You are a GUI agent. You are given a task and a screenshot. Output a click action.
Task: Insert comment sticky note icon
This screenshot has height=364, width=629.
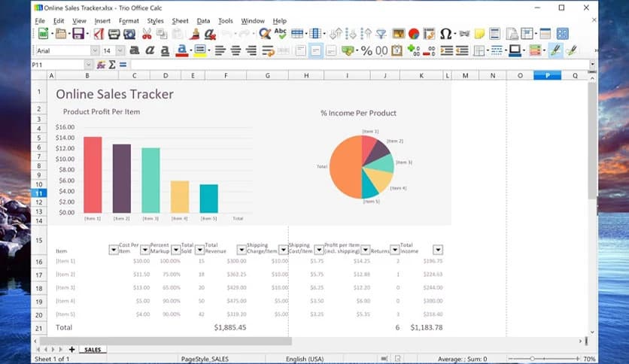pos(479,34)
